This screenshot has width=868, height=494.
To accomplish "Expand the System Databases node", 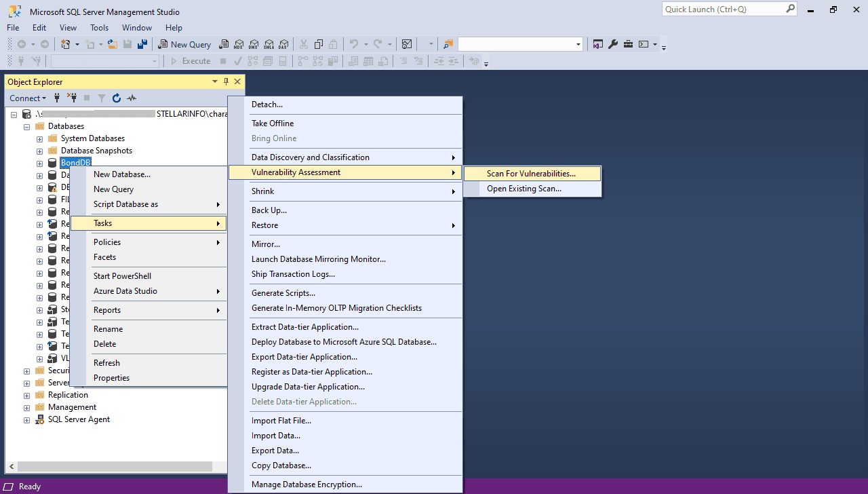I will click(x=40, y=138).
